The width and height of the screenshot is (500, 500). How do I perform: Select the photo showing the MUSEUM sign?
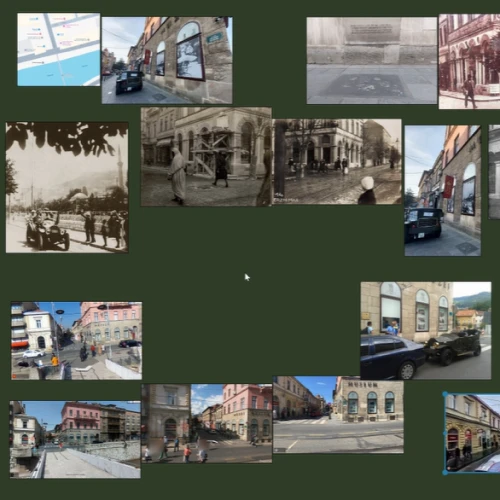[338, 415]
